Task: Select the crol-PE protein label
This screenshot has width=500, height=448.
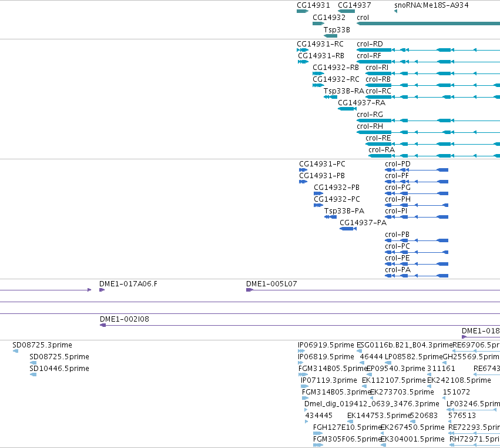Action: (397, 258)
